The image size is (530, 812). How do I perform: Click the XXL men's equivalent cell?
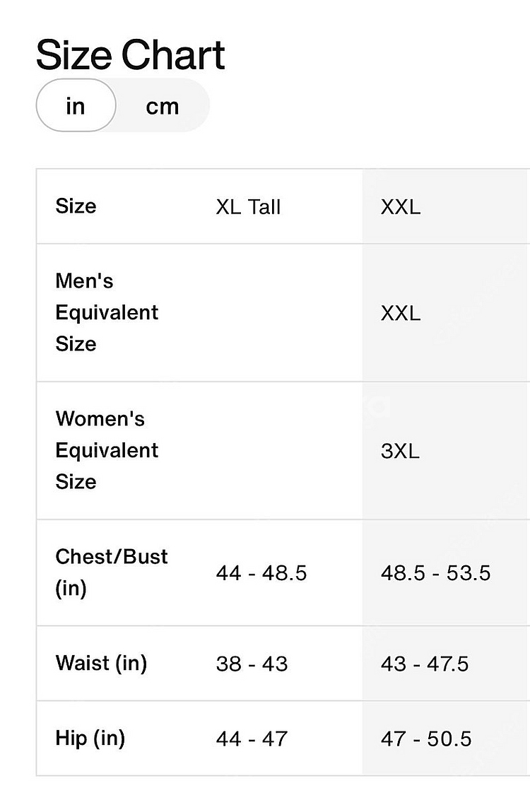click(401, 313)
